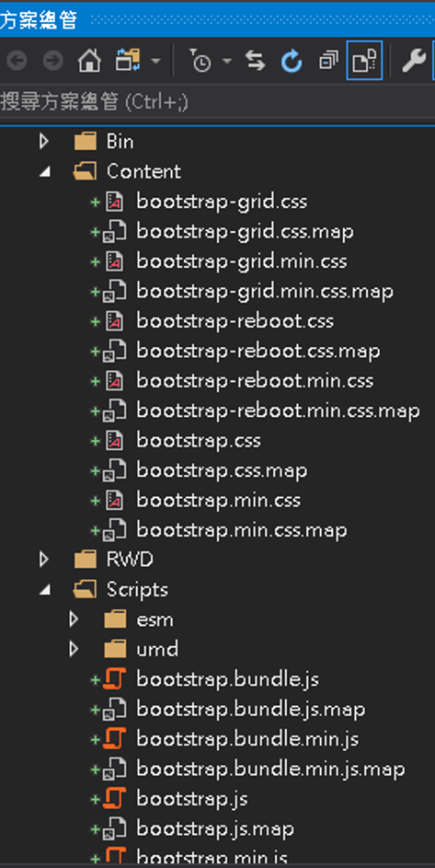Image resolution: width=435 pixels, height=868 pixels.
Task: Select bootstrap.bundle.js file
Action: [x=227, y=679]
